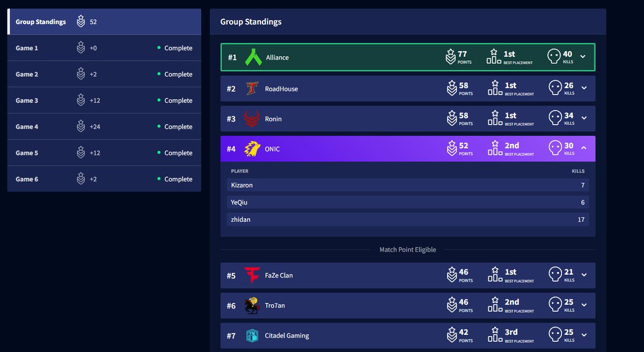Click the skull kills icon in Ronin row
This screenshot has width=644, height=352.
coord(555,118)
